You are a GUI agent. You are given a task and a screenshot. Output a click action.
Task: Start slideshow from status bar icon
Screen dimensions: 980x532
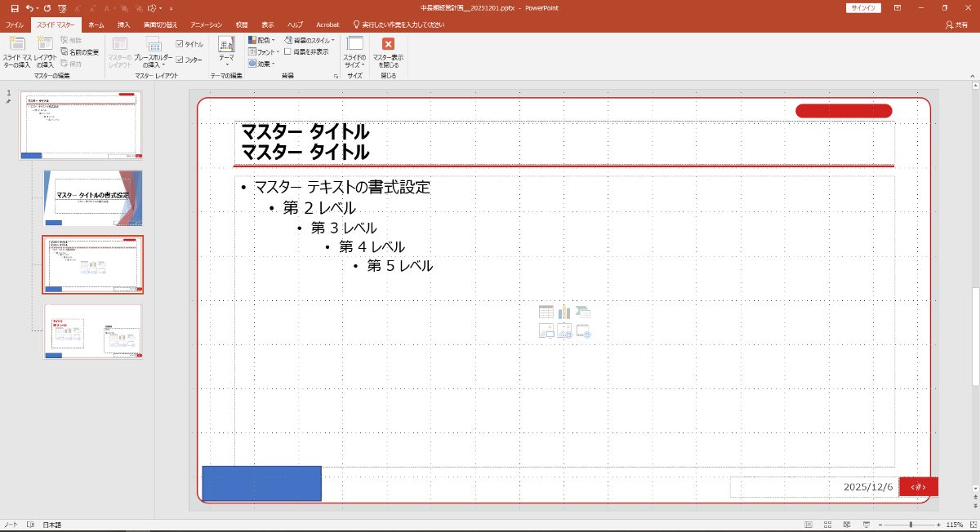866,524
